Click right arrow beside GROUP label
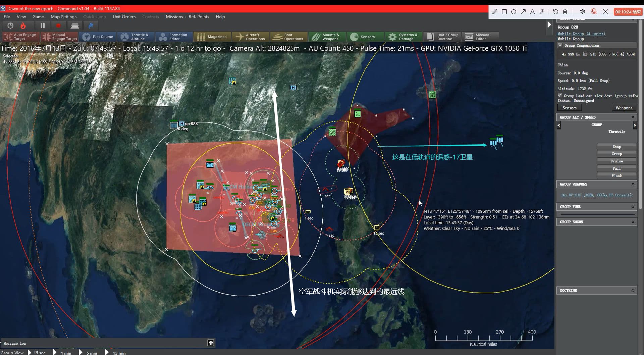This screenshot has width=644, height=355. pyautogui.click(x=635, y=125)
